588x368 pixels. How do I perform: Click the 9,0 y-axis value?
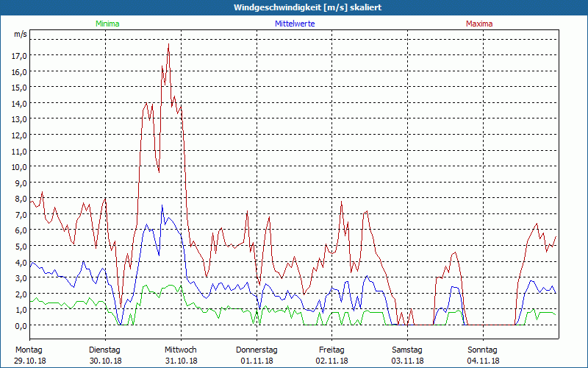pyautogui.click(x=21, y=183)
